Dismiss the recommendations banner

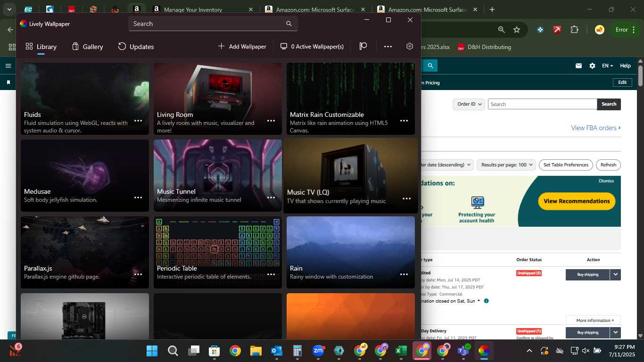(x=606, y=181)
